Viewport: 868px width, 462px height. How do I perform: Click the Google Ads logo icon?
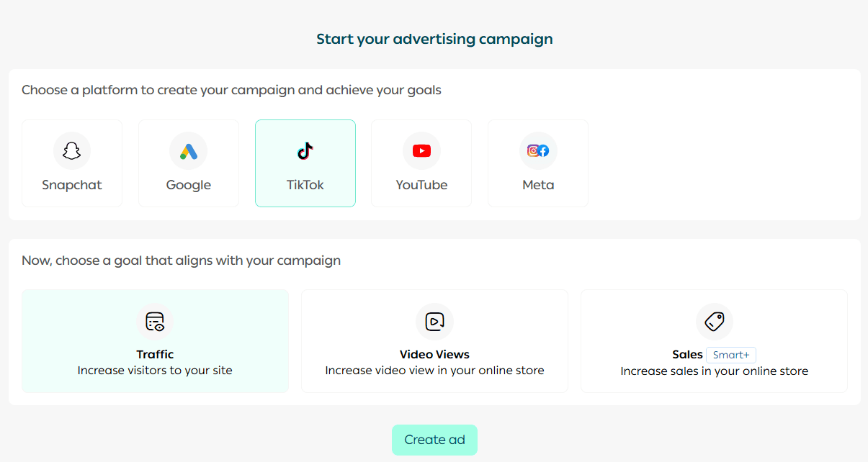click(188, 151)
